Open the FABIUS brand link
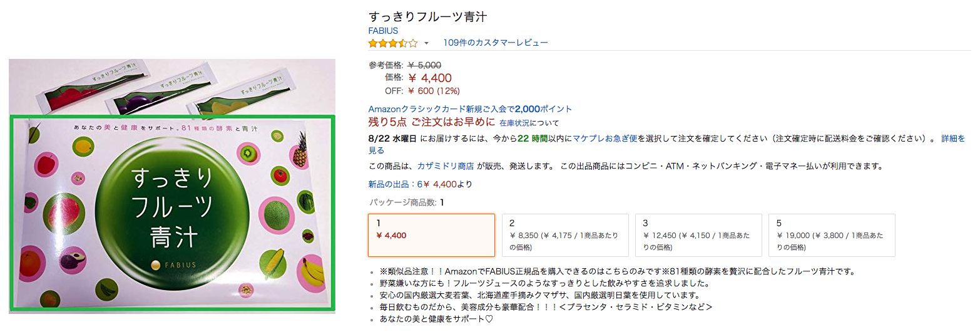The height and width of the screenshot is (334, 980). point(383,30)
